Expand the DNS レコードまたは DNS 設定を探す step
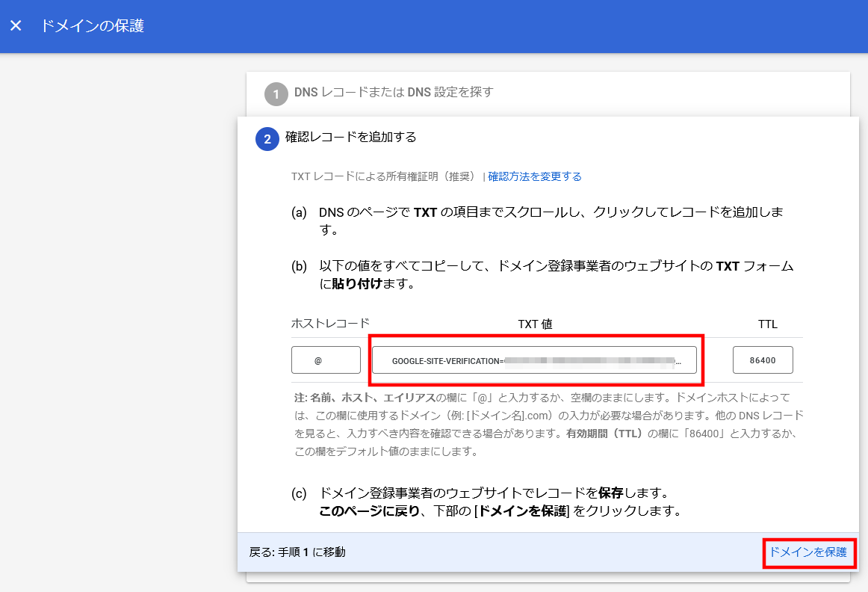Viewport: 868px width, 592px height. pos(394,93)
